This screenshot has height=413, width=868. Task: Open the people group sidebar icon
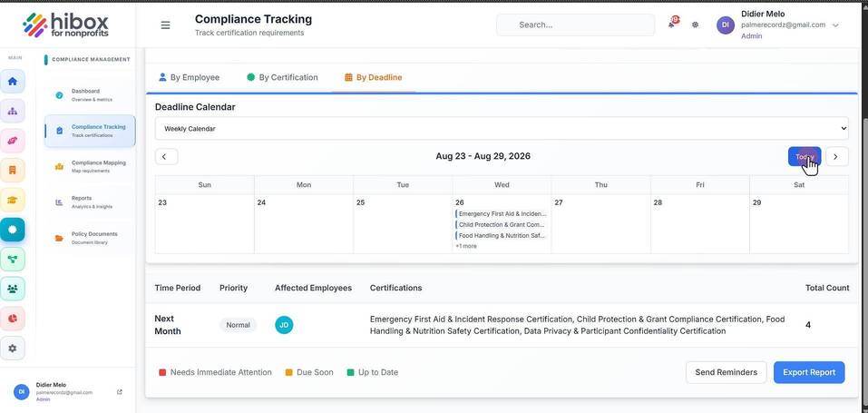pos(12,289)
